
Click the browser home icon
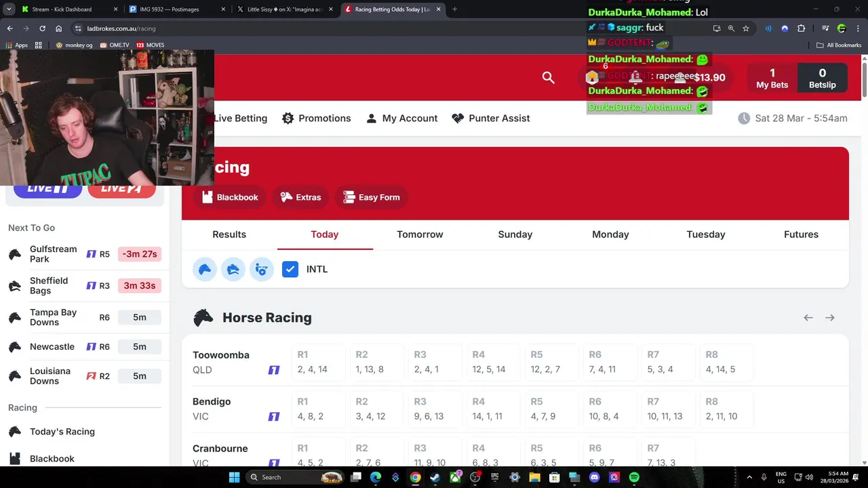point(59,28)
